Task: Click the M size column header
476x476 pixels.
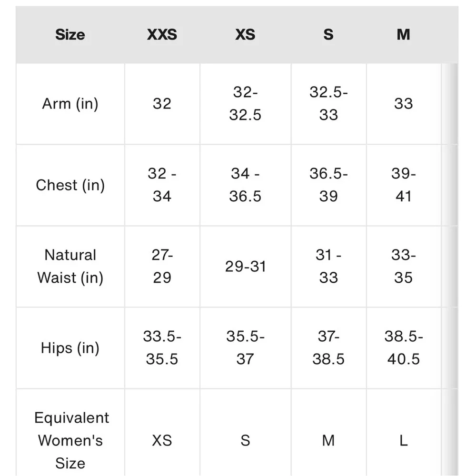Action: (x=403, y=35)
